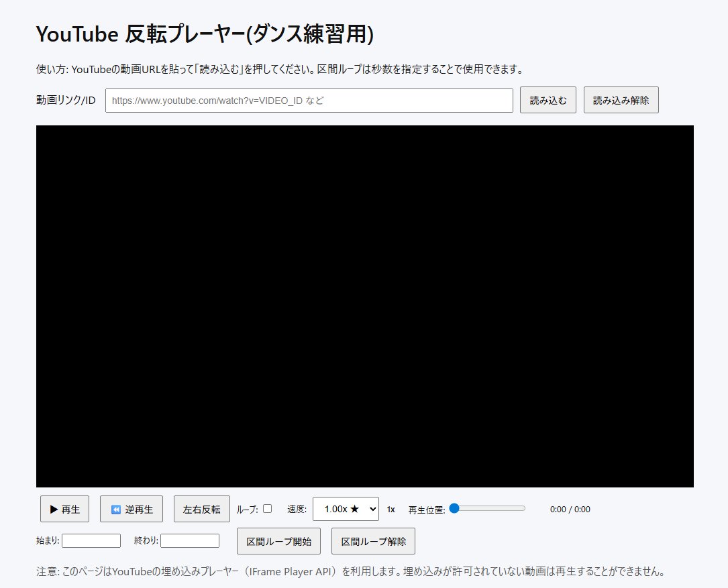This screenshot has width=728, height=588.
Task: Flip video horizontally with 左右反転
Action: (x=201, y=509)
